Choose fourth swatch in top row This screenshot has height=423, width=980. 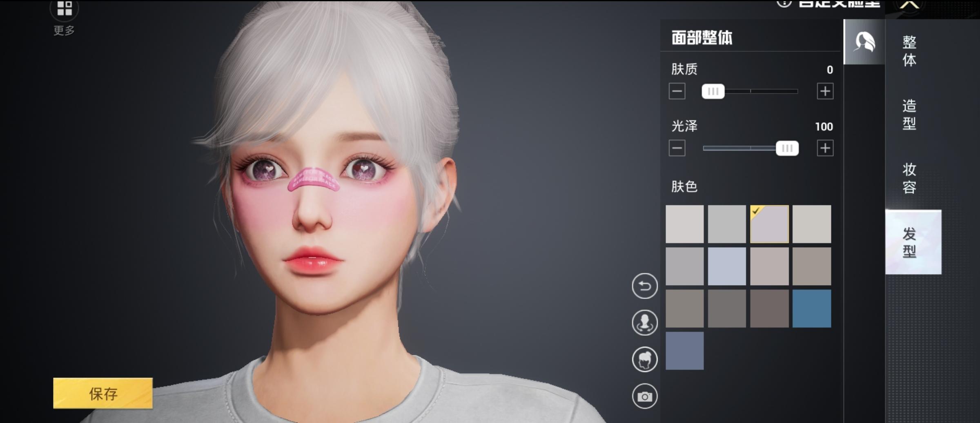click(x=812, y=224)
